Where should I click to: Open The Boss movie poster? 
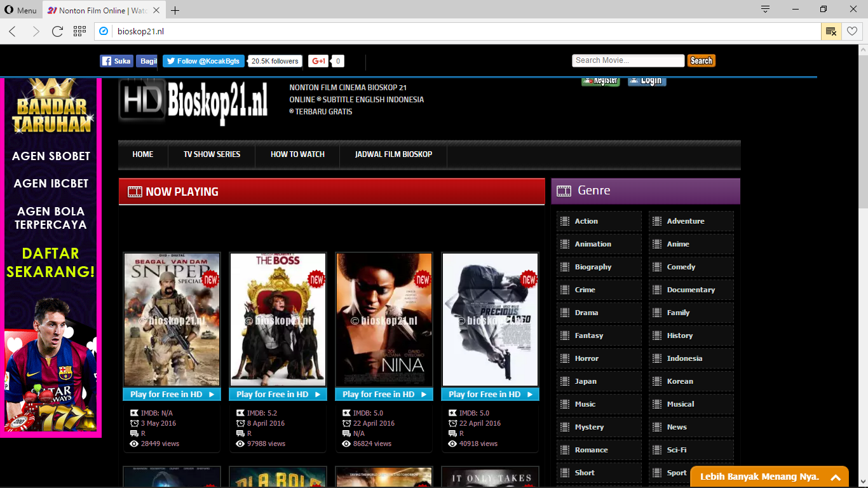[x=278, y=320]
